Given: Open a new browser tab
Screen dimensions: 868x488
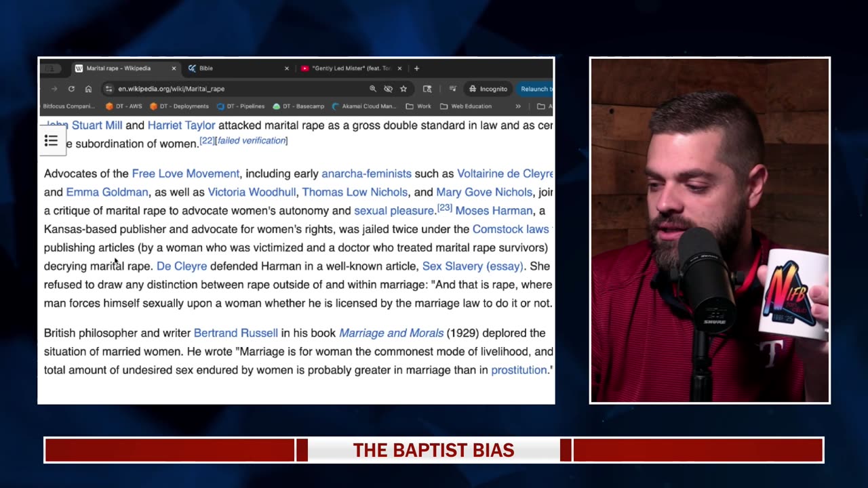Looking at the screenshot, I should (416, 68).
